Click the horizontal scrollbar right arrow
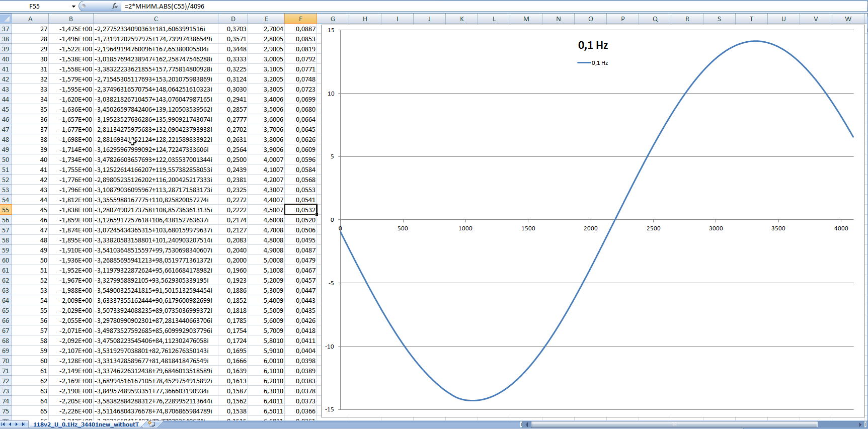Viewport: 868px width, 429px height. (860, 424)
